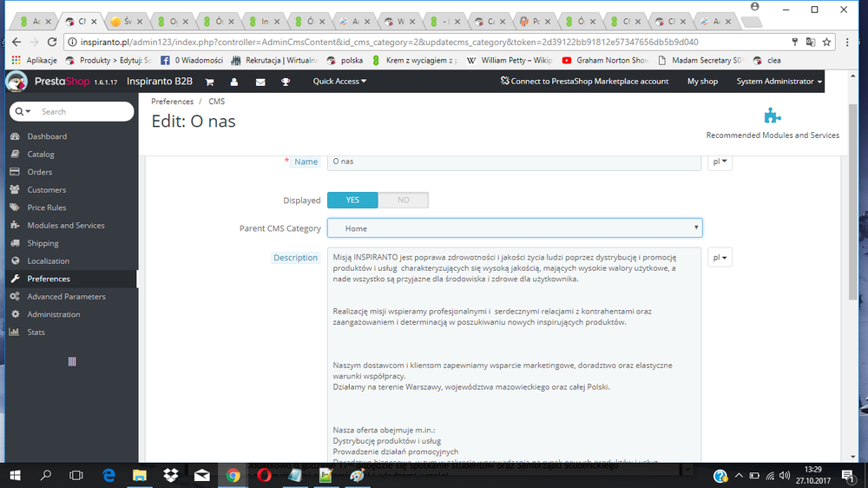Open the William Petty Wikipedia bookmark

pos(510,61)
